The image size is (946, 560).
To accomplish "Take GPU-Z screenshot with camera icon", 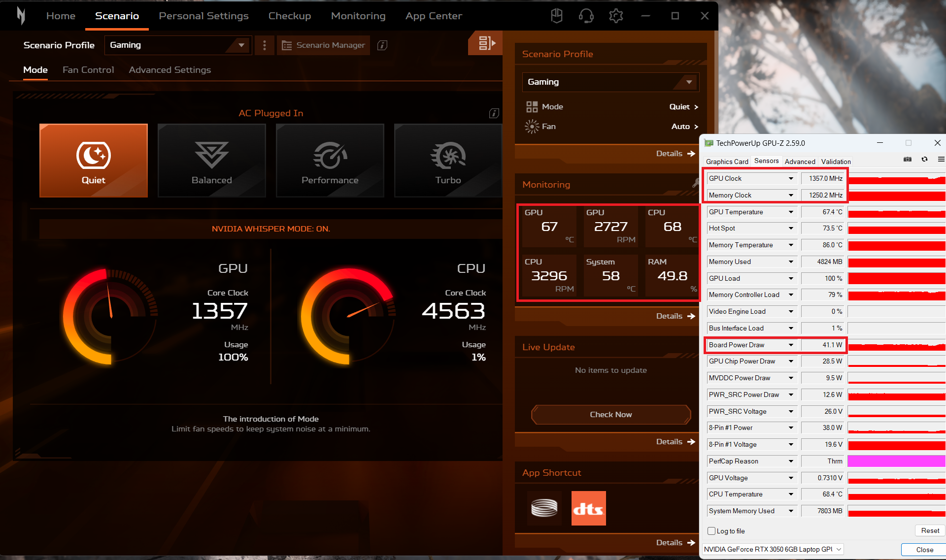I will tap(907, 159).
